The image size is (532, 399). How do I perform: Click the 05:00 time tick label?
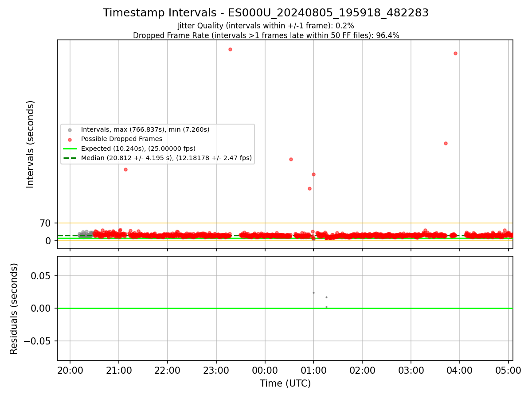[x=509, y=370]
